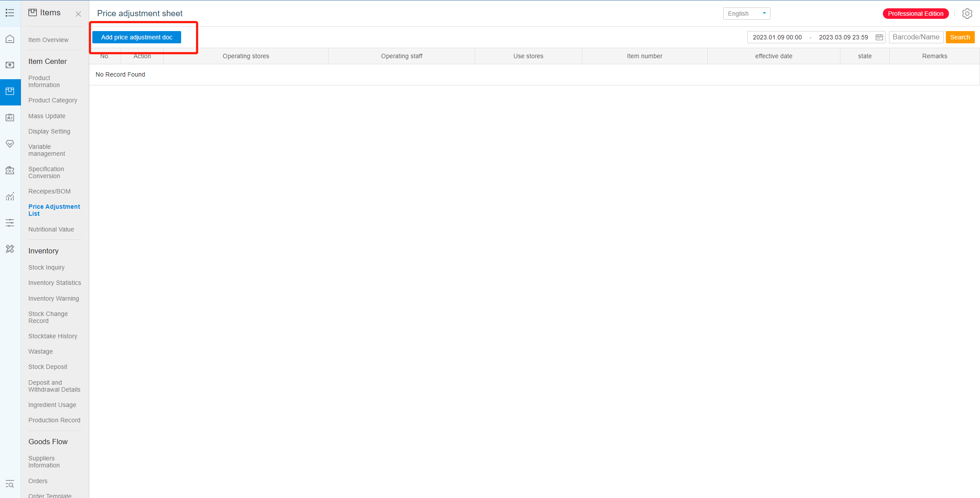Click the yen sales icon in sidebar
This screenshot has width=980, height=498.
coord(10,65)
